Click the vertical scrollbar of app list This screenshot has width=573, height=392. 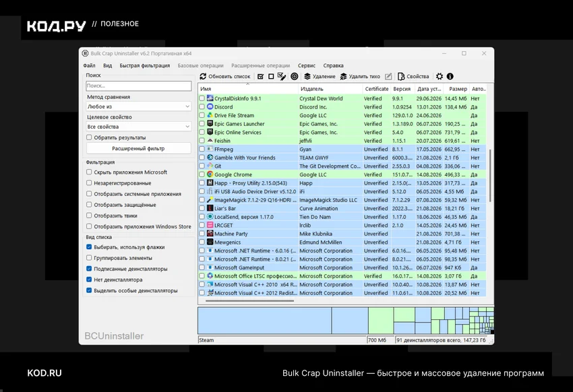click(x=489, y=176)
